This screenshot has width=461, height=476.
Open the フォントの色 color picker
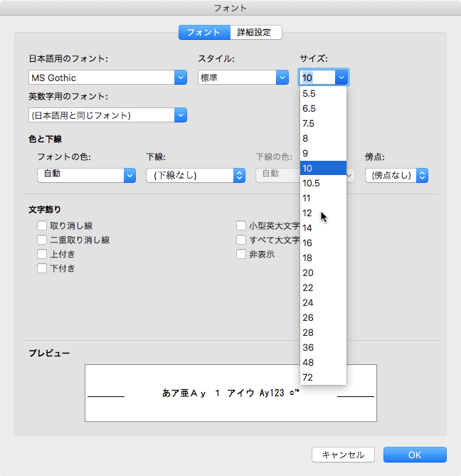point(129,174)
